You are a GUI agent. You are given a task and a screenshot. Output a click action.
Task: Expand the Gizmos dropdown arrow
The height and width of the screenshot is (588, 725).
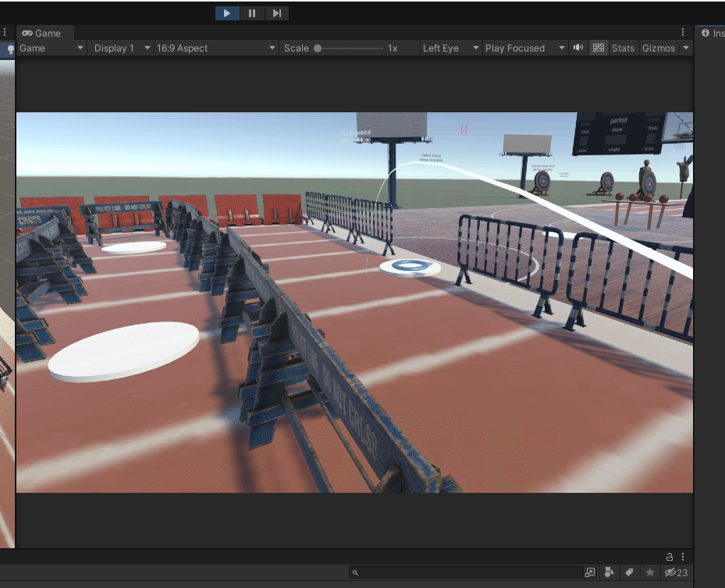[686, 48]
